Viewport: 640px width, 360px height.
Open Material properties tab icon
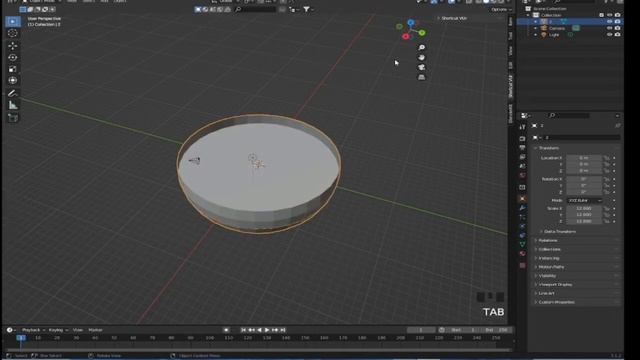522,253
